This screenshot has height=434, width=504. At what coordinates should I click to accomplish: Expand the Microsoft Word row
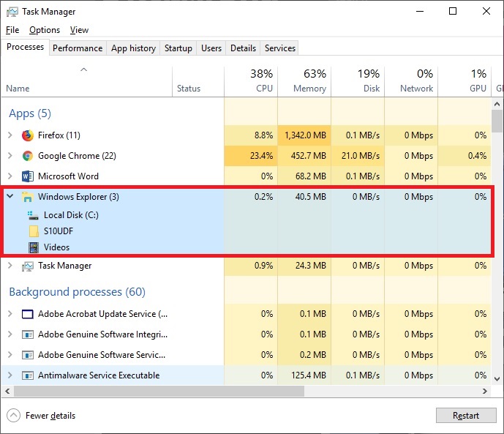pos(10,176)
